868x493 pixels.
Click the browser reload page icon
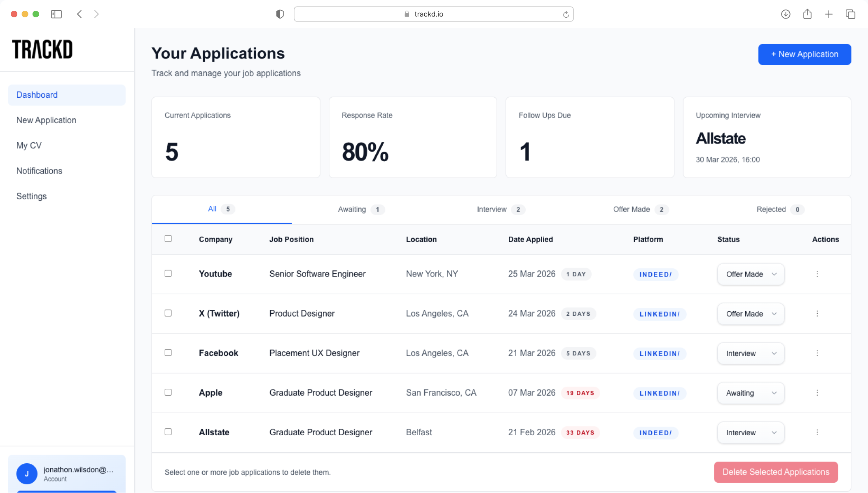(566, 14)
